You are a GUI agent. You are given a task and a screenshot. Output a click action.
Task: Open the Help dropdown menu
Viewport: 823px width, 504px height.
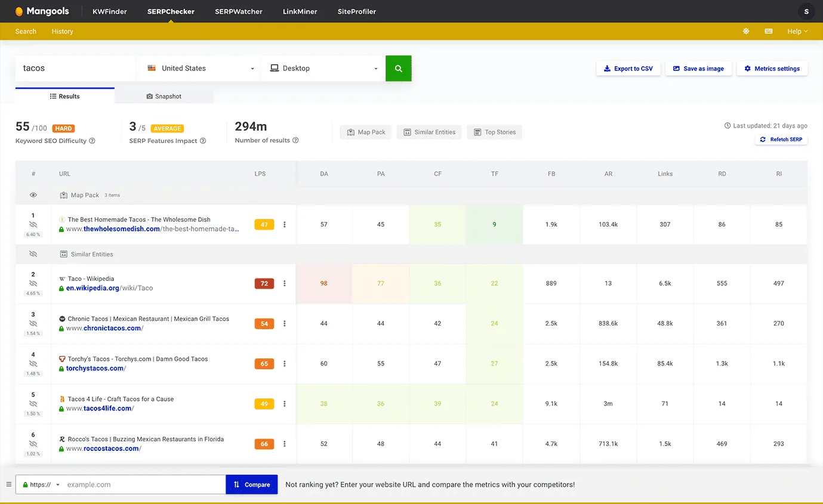click(797, 32)
